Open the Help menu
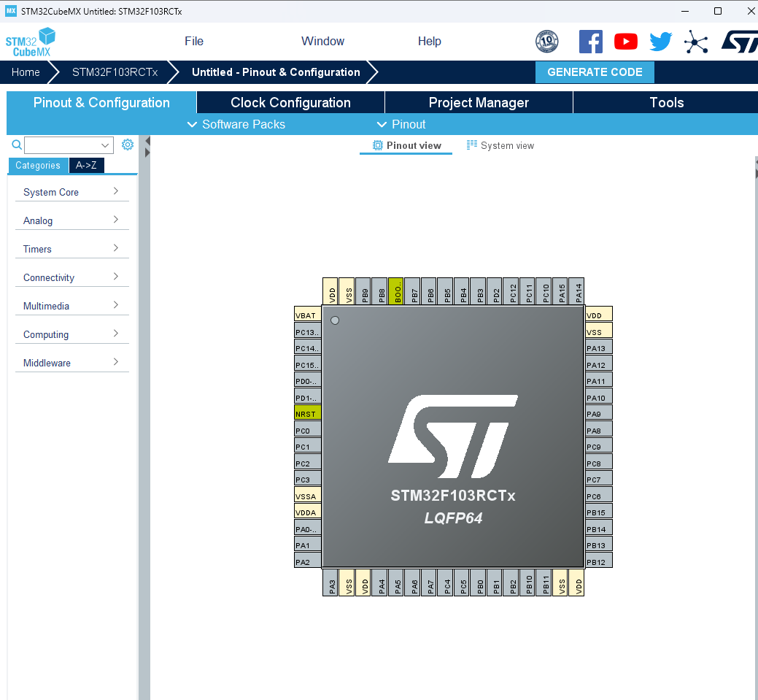This screenshot has width=758, height=700. [x=429, y=41]
